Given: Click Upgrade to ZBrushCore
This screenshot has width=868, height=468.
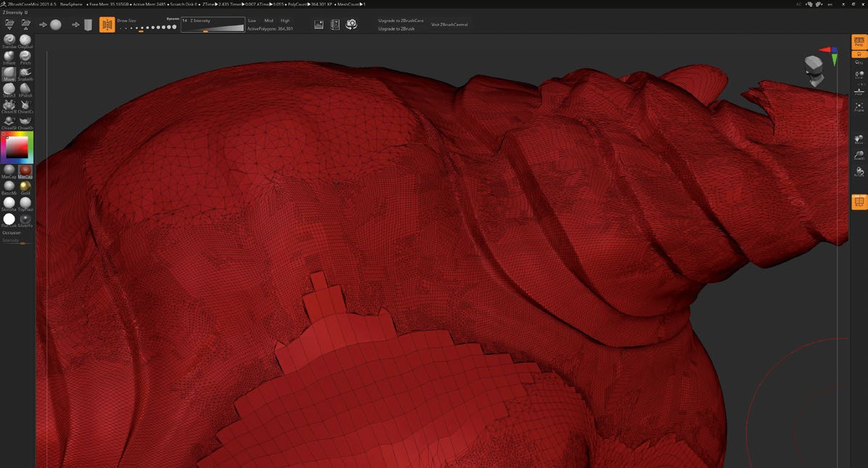Looking at the screenshot, I should pyautogui.click(x=401, y=20).
